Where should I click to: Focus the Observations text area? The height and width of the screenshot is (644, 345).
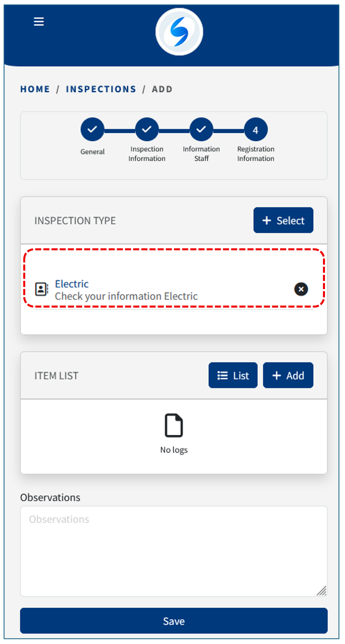(174, 551)
